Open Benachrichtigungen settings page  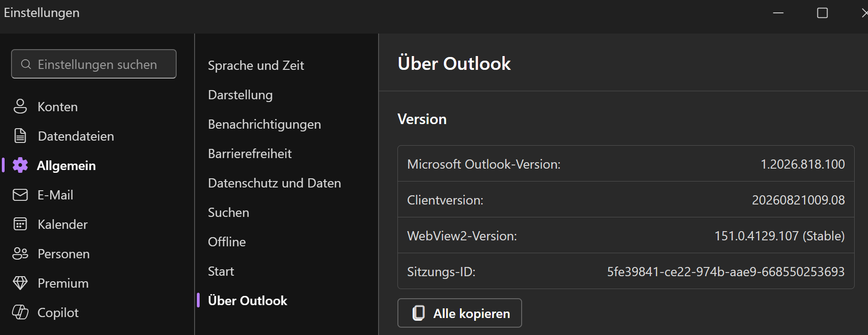(264, 124)
